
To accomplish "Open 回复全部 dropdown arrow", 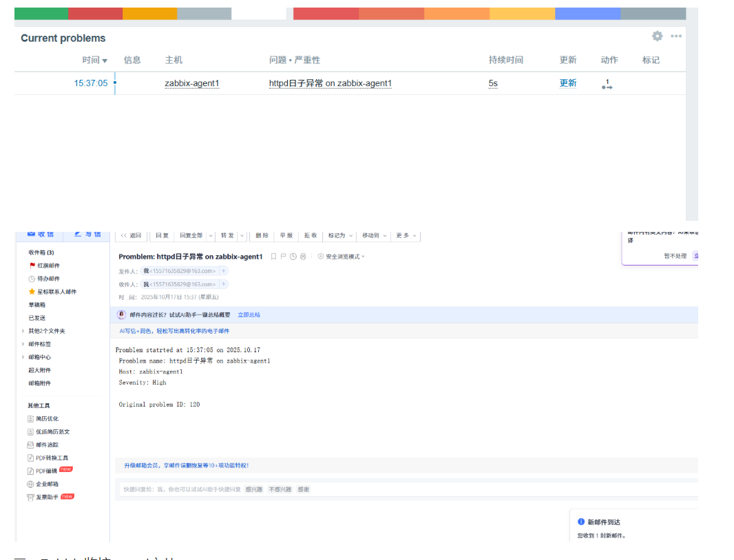I will coord(211,236).
